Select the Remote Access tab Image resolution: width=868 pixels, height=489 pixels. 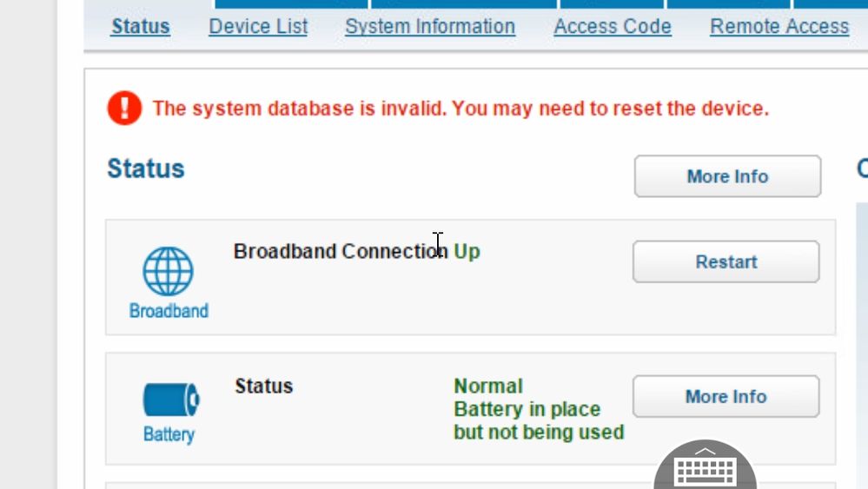[x=779, y=27]
